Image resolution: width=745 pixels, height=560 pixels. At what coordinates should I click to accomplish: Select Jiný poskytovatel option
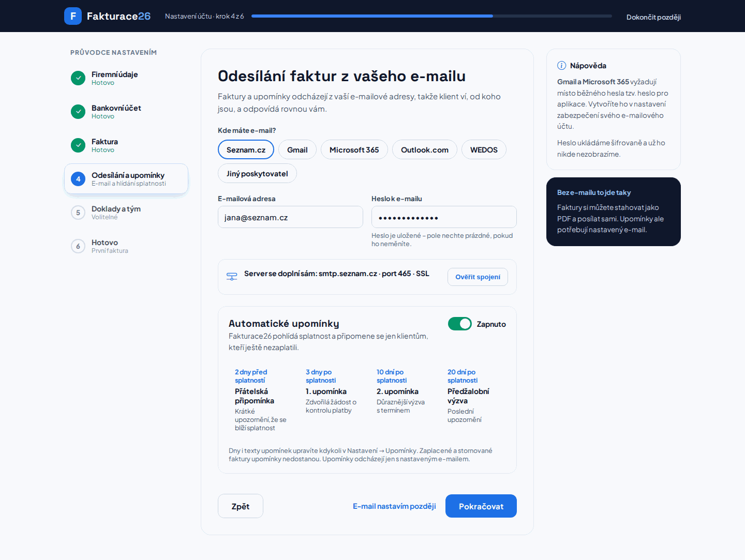click(x=257, y=174)
